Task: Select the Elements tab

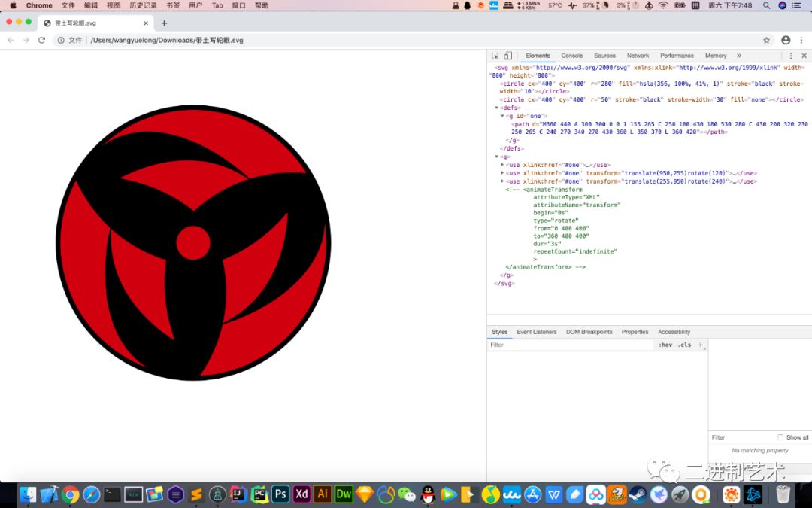Action: click(538, 56)
